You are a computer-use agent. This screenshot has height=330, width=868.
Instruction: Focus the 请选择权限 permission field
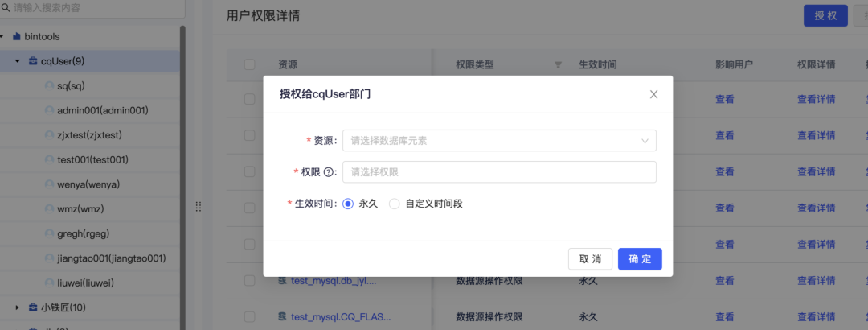click(499, 172)
